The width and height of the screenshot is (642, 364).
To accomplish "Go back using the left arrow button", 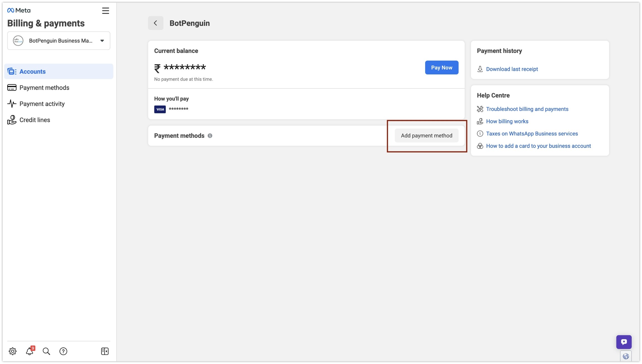I will click(x=155, y=23).
